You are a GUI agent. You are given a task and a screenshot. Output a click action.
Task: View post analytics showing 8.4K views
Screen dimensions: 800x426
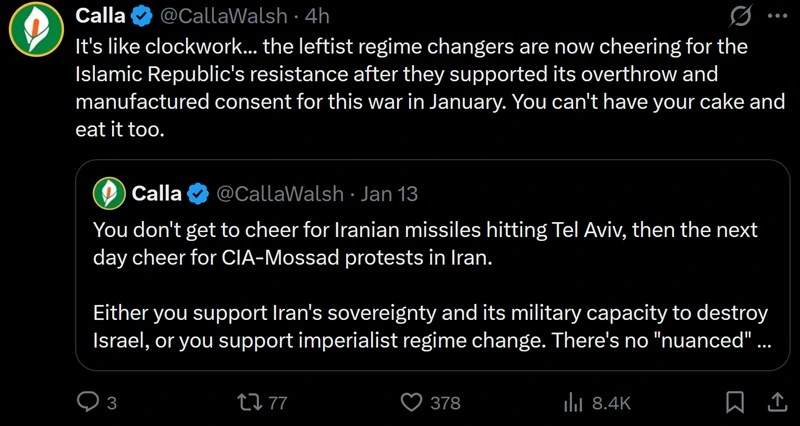[574, 402]
